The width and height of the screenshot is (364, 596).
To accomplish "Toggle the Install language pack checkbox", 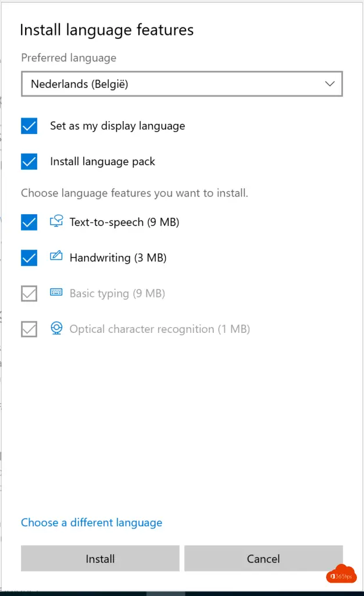I will [x=29, y=161].
